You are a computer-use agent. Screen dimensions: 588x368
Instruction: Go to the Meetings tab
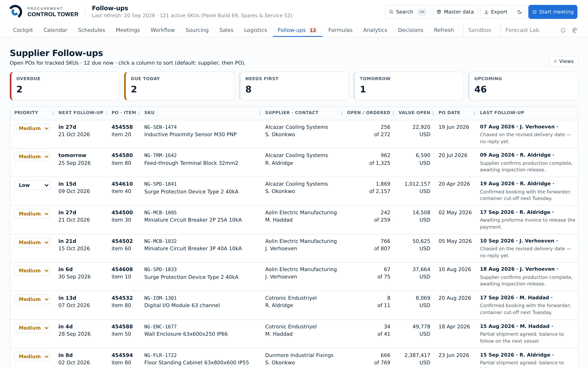coord(128,30)
